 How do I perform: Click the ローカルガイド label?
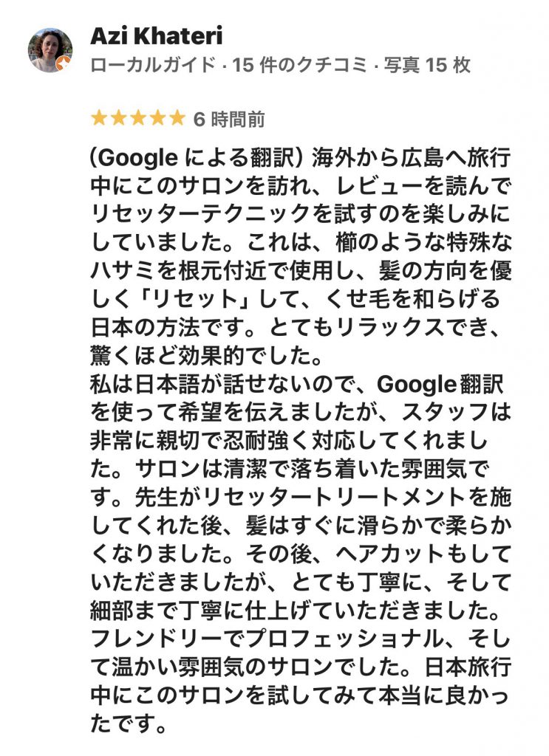154,66
